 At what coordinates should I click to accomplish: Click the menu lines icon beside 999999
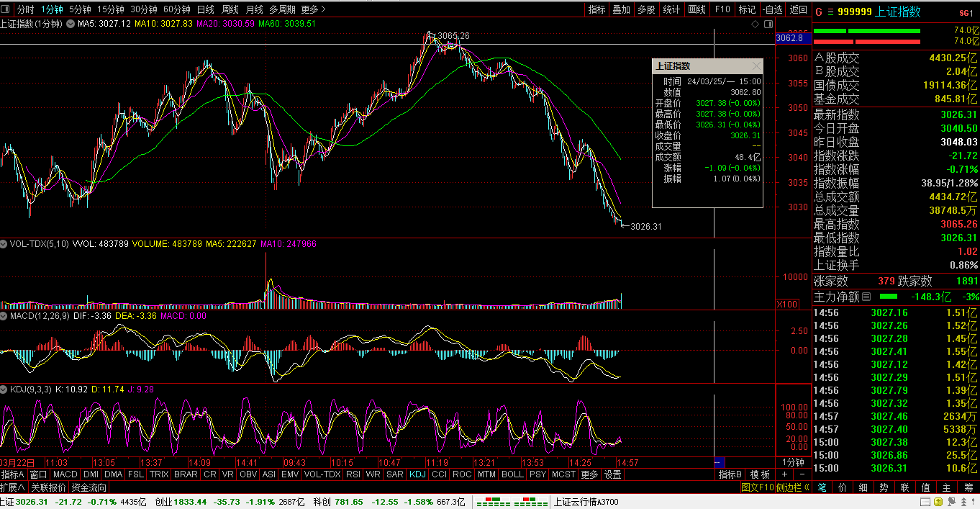tap(830, 12)
